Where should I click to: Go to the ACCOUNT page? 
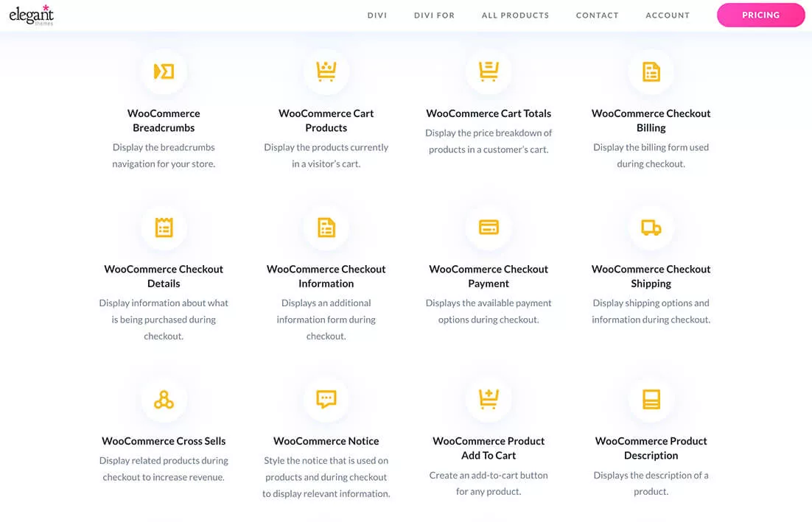pos(668,15)
